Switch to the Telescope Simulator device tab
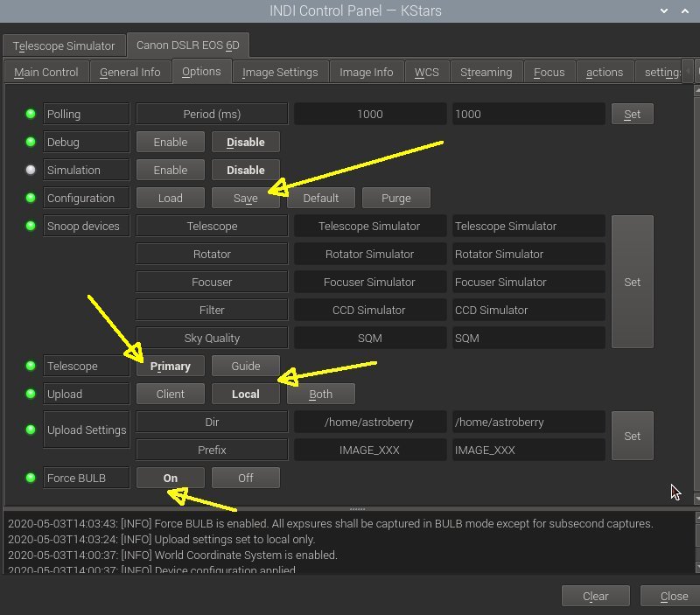This screenshot has height=615, width=700. point(64,46)
